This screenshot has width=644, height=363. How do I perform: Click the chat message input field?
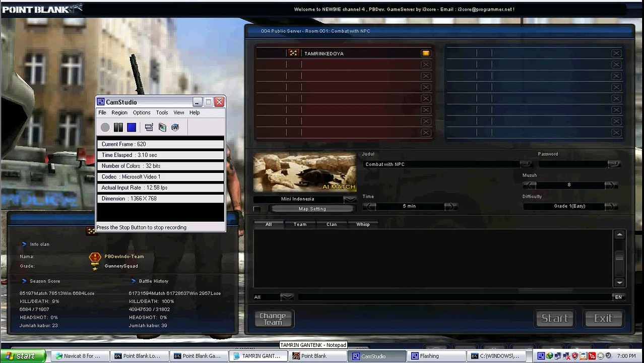(455, 297)
